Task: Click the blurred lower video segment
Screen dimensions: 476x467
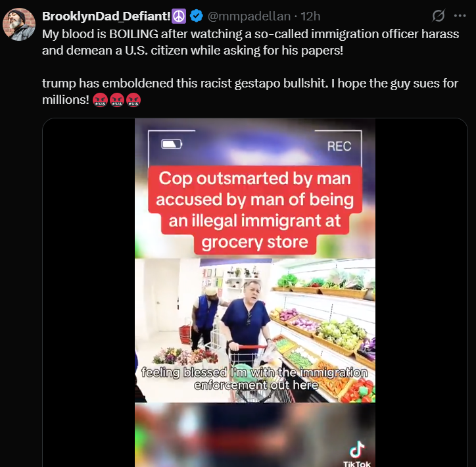Action: 255,435
